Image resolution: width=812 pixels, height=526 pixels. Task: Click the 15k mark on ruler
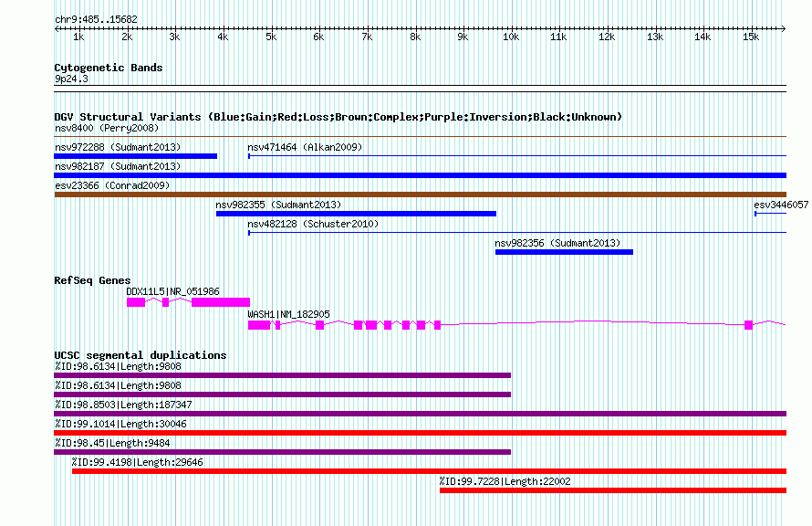tap(751, 37)
